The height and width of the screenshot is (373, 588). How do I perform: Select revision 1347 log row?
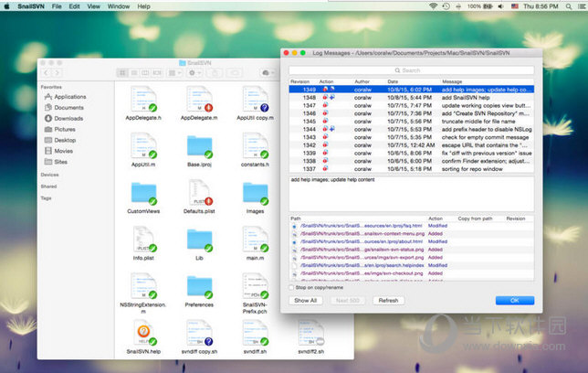point(412,105)
